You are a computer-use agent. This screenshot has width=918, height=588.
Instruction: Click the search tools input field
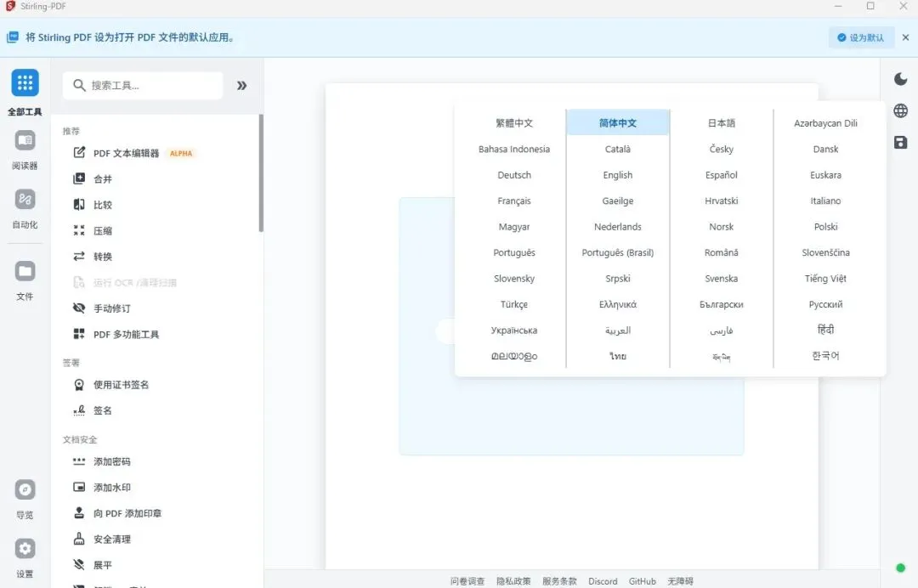tap(143, 86)
